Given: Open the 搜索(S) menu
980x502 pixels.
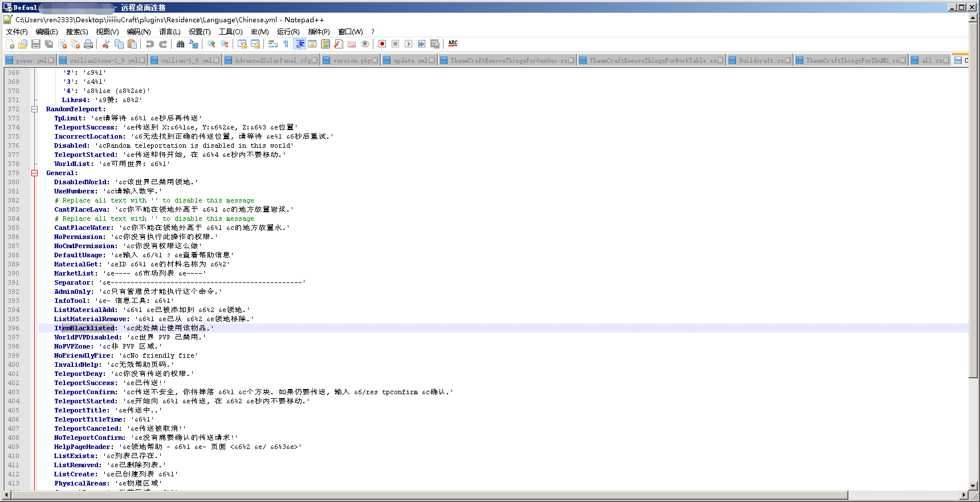Looking at the screenshot, I should pos(77,32).
